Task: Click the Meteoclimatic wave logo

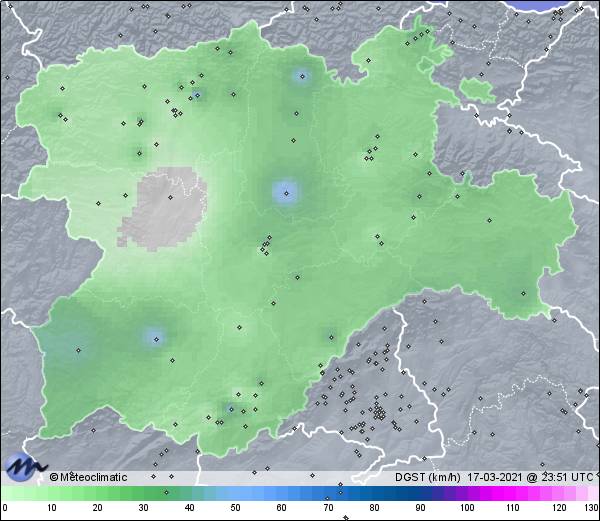Action: (x=26, y=467)
